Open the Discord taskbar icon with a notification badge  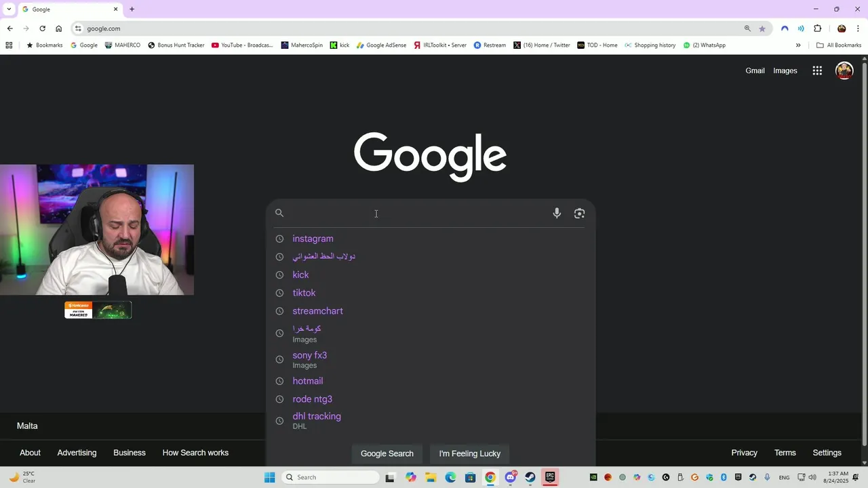[x=511, y=477]
